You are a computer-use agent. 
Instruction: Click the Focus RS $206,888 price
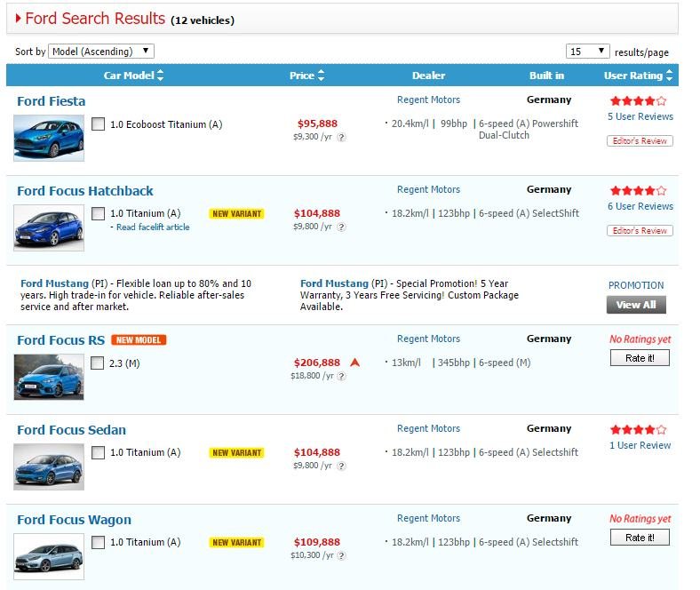pyautogui.click(x=317, y=363)
